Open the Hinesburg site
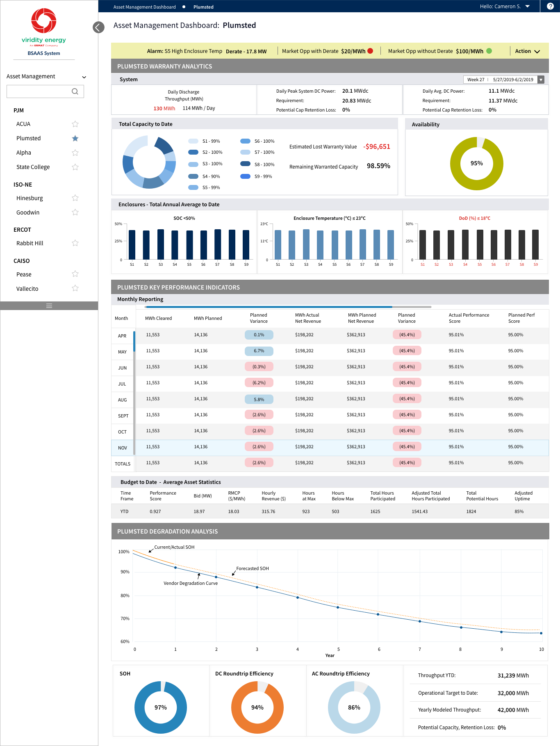The height and width of the screenshot is (746, 560). (30, 198)
